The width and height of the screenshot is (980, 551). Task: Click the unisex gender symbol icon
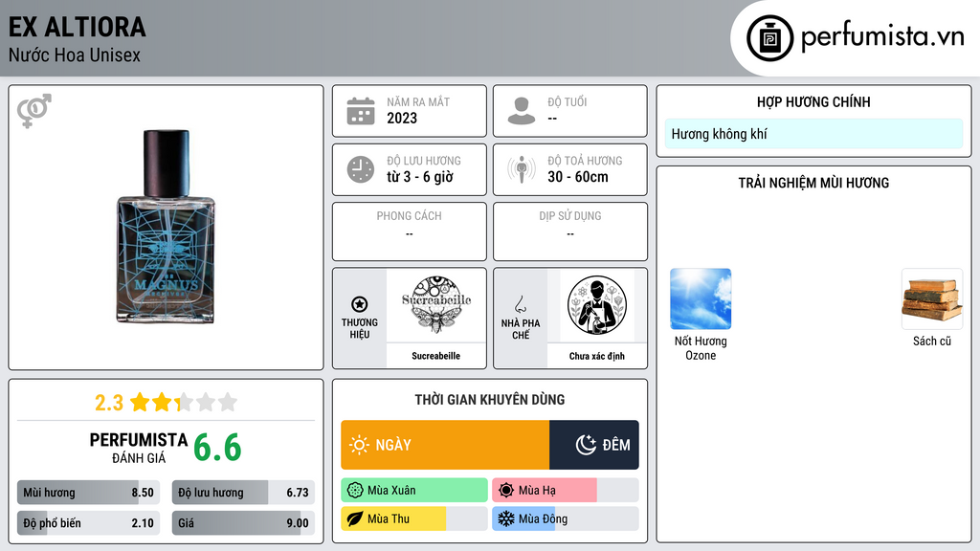[33, 111]
